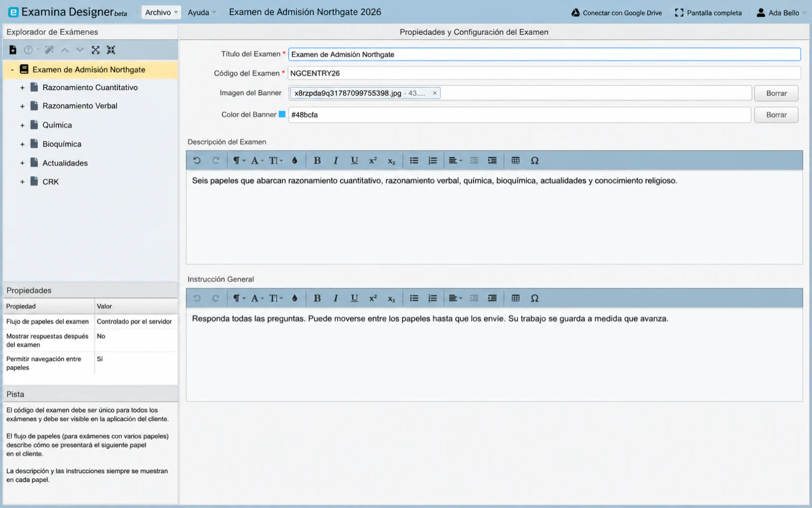Toggle bold in Instrucción General editor

click(317, 298)
